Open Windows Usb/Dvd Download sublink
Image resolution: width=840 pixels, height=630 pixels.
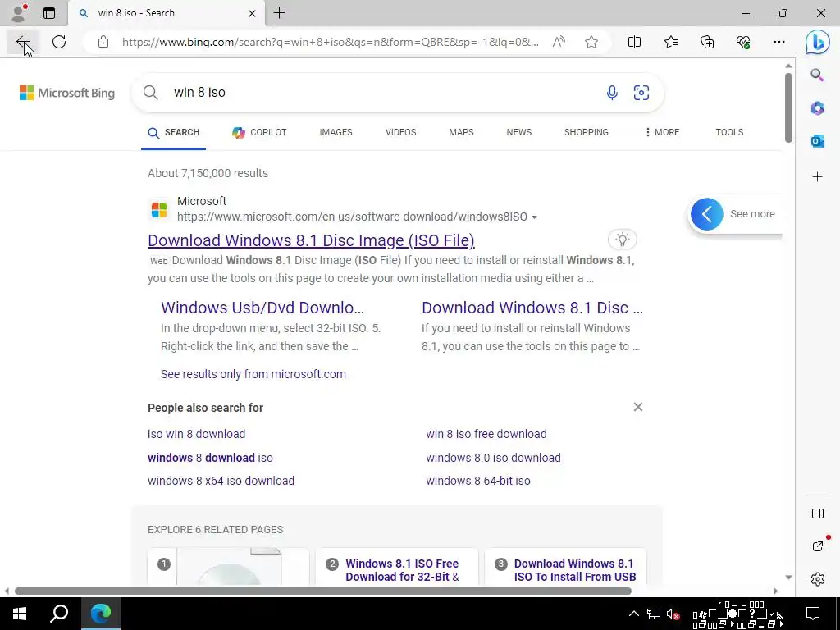pyautogui.click(x=262, y=308)
